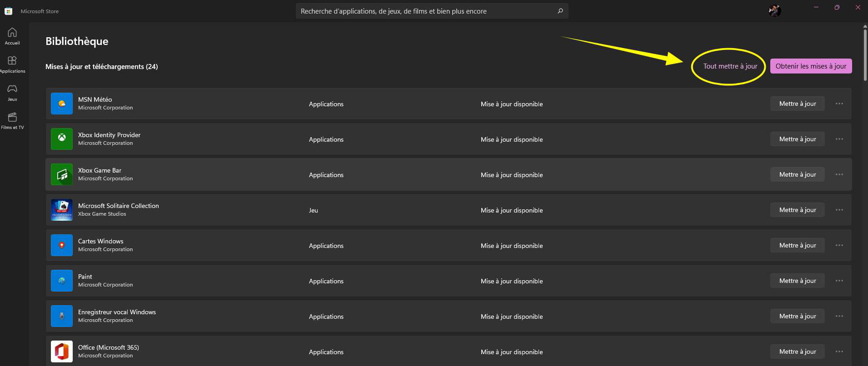Open the Films et TV section
Viewport: 868px width, 366px height.
12,121
